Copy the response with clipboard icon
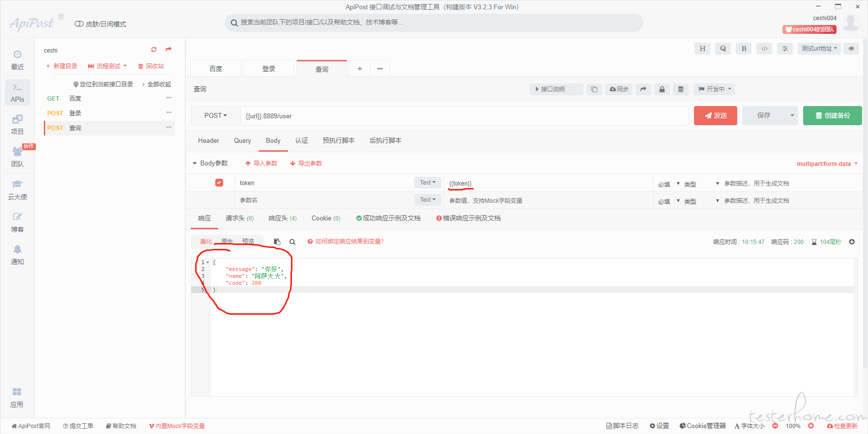The image size is (868, 434). coord(277,242)
